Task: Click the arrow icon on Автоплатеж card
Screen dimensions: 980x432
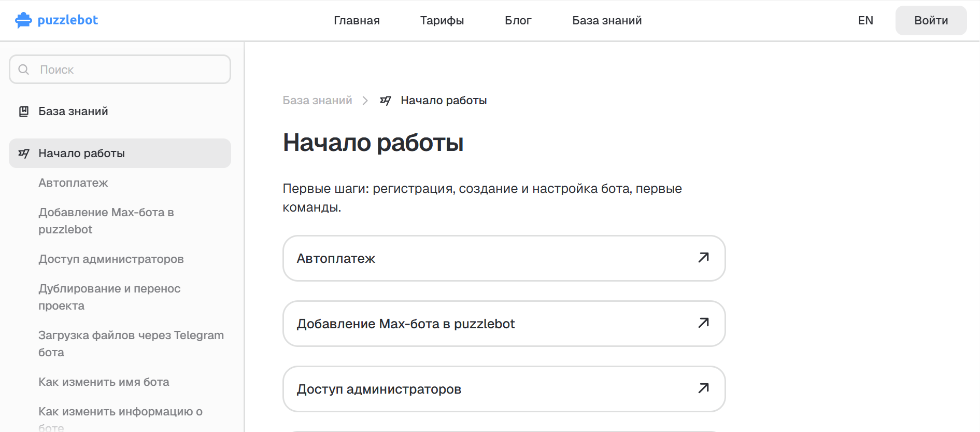Action: [x=703, y=258]
